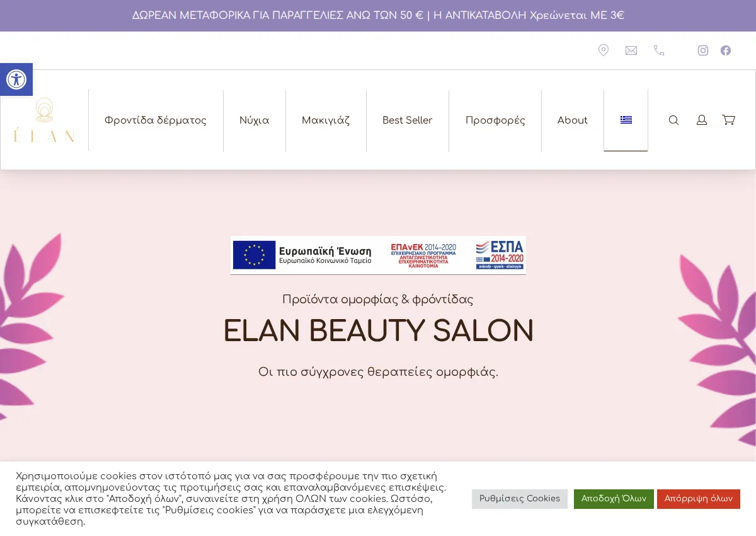Image resolution: width=756 pixels, height=536 pixels.
Task: Open the user account icon
Action: click(x=702, y=120)
